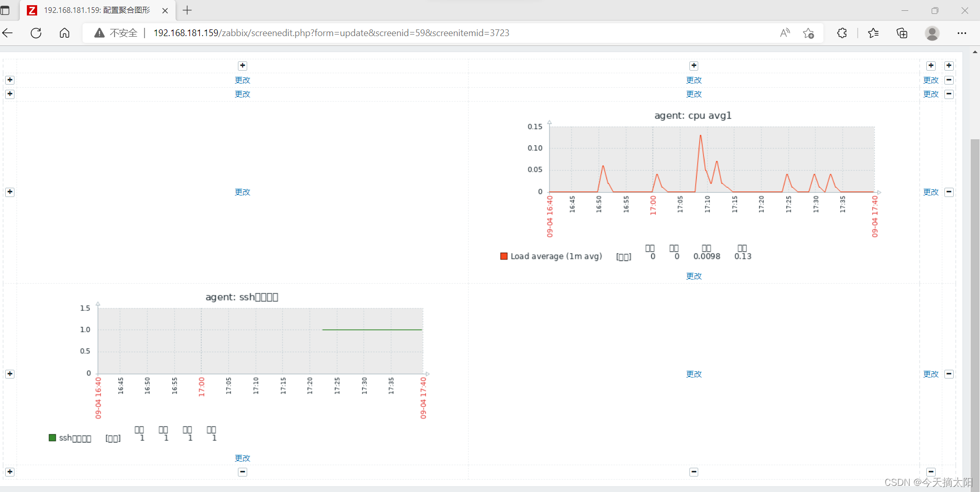
Task: Click 更改 in first row, second column
Action: (x=694, y=80)
